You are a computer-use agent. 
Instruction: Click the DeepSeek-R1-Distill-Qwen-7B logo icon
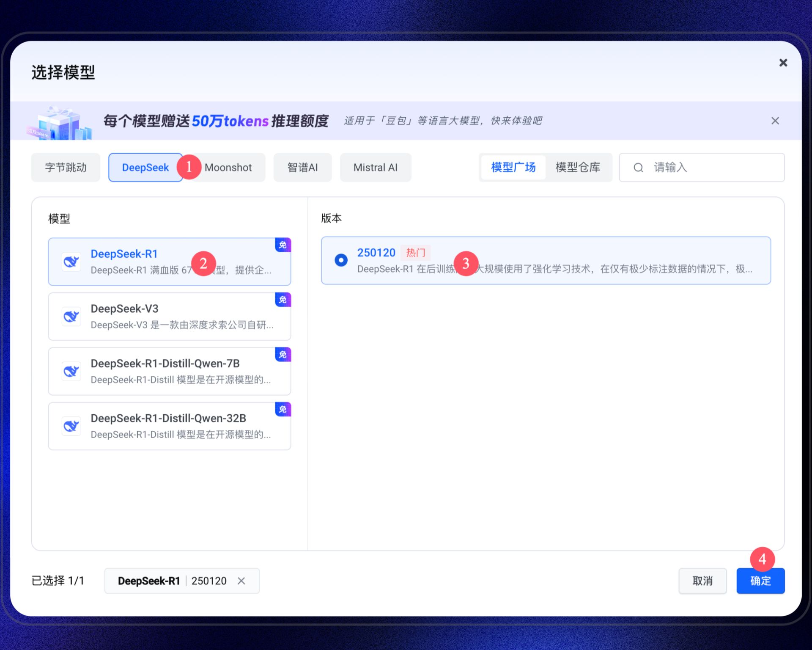click(x=71, y=372)
